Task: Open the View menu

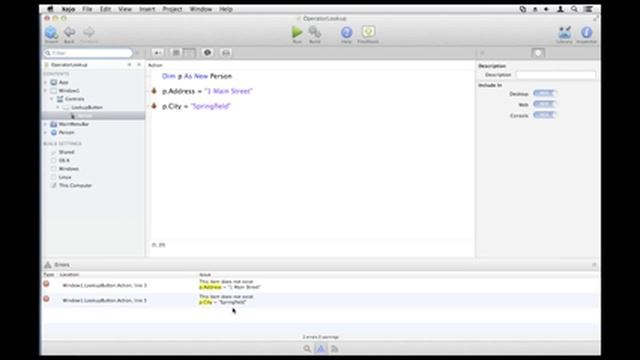Action: 125,9
